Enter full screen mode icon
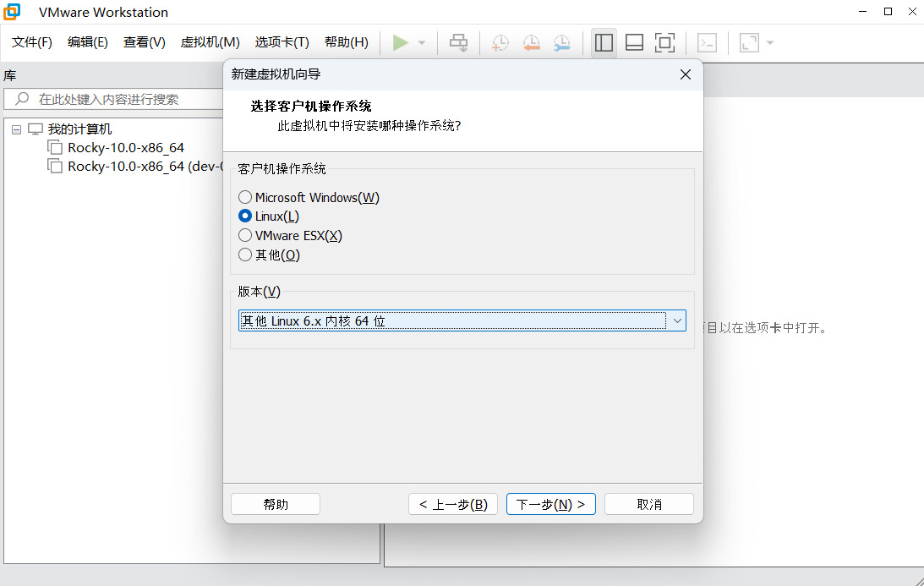 pos(664,42)
